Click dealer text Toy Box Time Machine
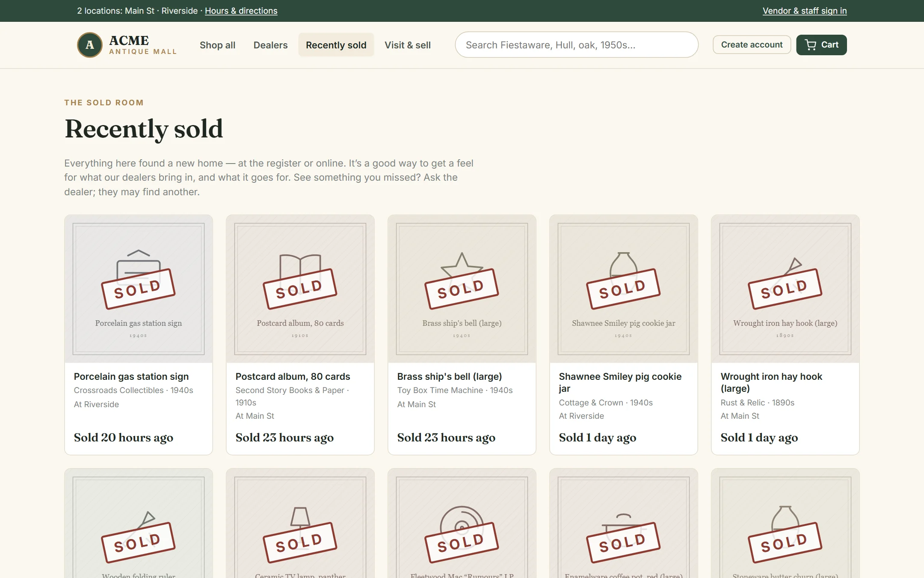The image size is (924, 578). 440,390
